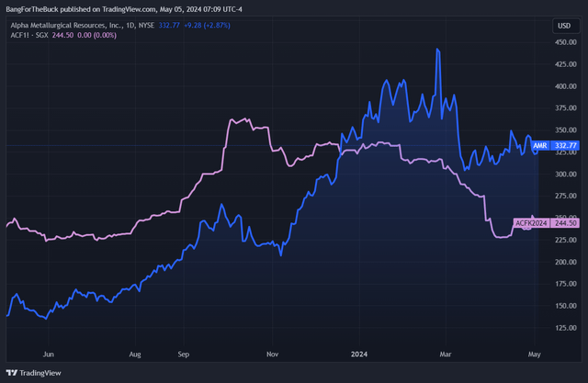The image size is (588, 383).
Task: Click the 225.00 price axis label
Action: (x=566, y=240)
